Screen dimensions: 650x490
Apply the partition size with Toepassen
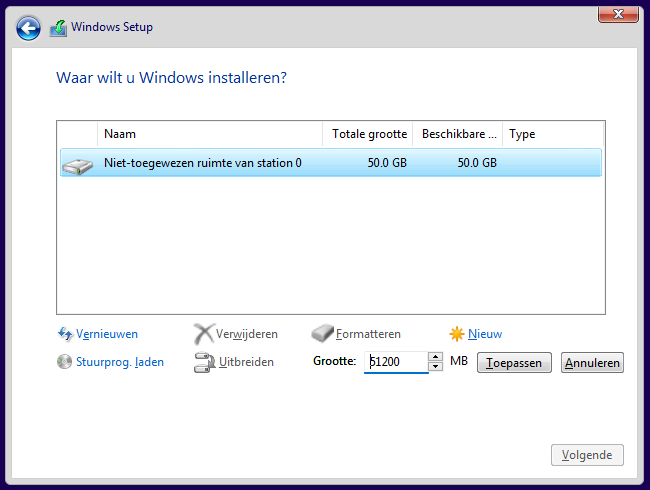point(514,363)
